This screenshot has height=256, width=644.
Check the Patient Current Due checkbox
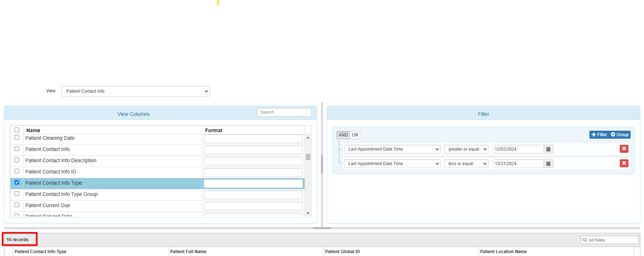(x=17, y=205)
